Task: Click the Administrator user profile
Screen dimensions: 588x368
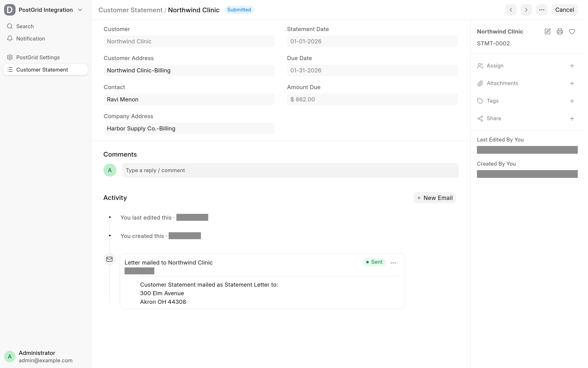Action: pos(46,356)
